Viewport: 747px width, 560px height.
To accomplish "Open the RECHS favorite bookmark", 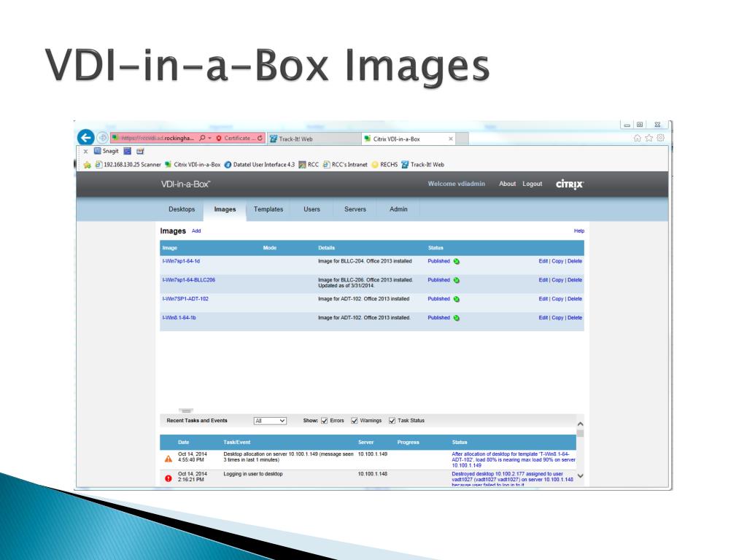I will [385, 165].
